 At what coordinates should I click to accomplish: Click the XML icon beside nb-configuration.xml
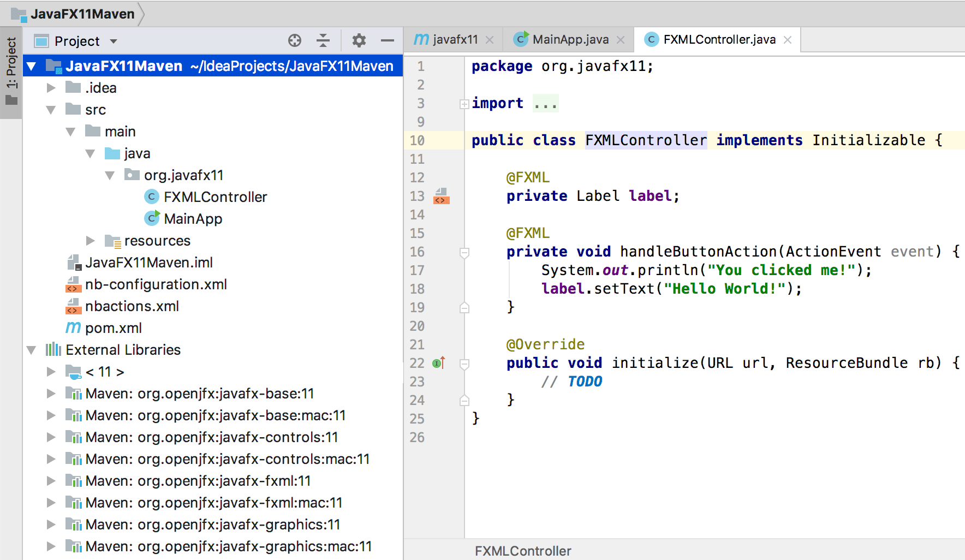click(x=73, y=284)
